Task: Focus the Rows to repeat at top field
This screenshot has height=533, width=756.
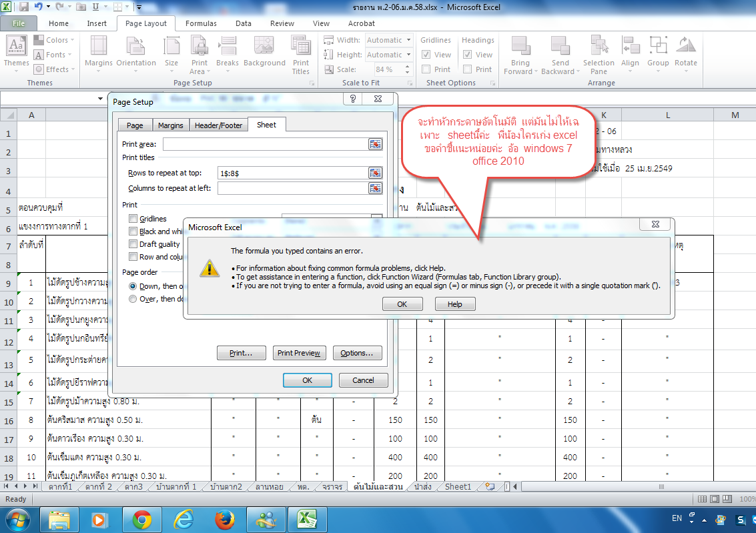Action: coord(293,173)
